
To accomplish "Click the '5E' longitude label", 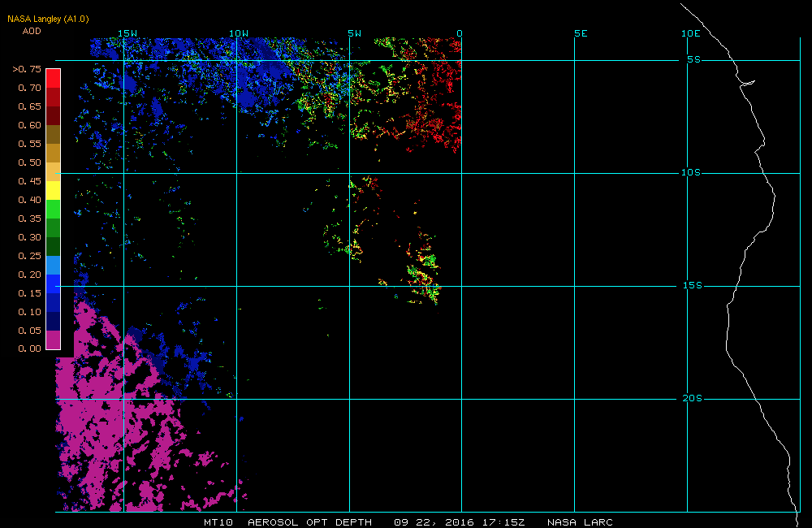I will point(581,33).
